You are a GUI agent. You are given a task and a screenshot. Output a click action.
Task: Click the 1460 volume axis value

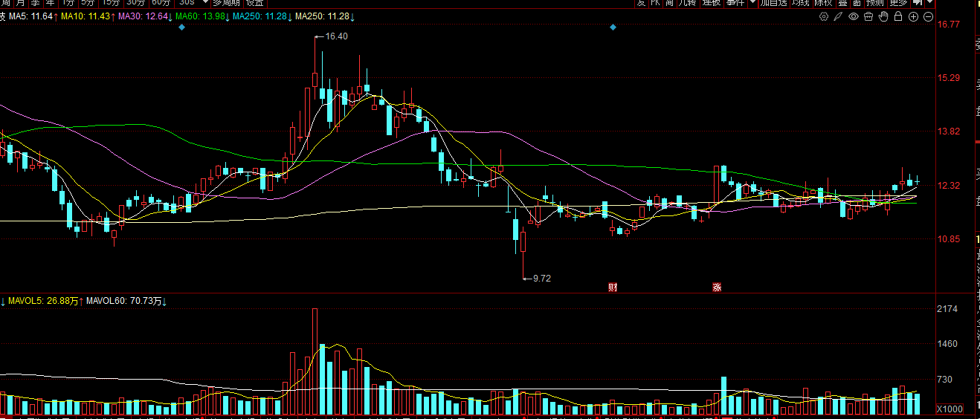coord(947,345)
